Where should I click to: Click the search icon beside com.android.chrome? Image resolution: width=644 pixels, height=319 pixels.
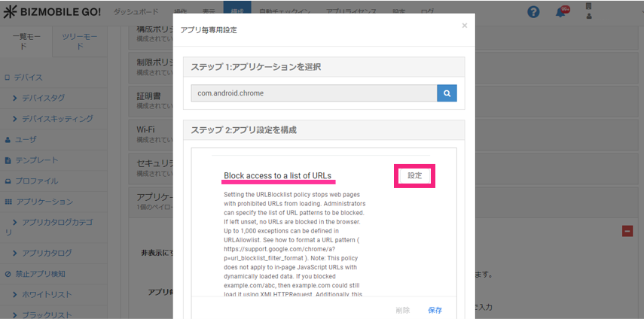447,93
